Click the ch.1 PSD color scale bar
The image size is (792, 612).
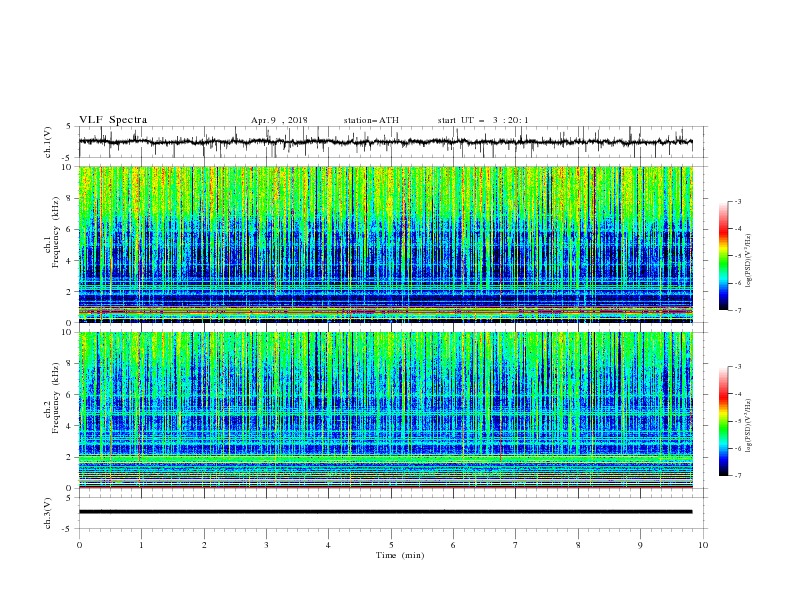[x=724, y=256]
